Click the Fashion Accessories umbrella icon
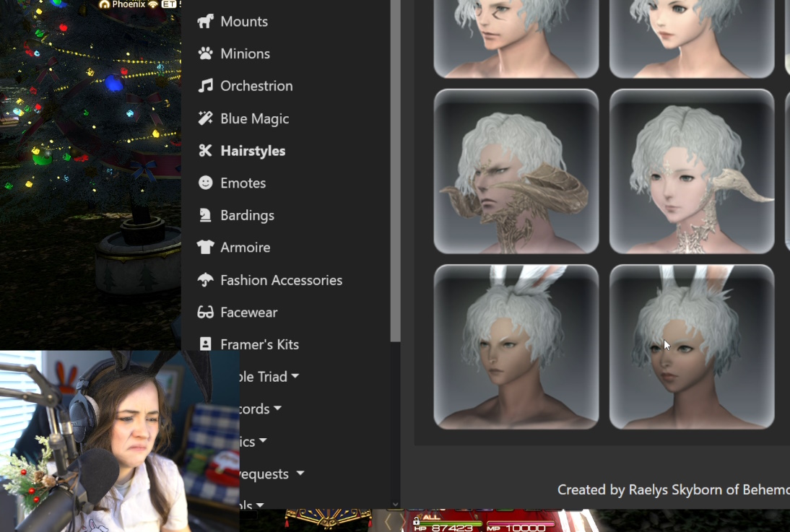Screen dimensions: 790x532 pyautogui.click(x=205, y=279)
